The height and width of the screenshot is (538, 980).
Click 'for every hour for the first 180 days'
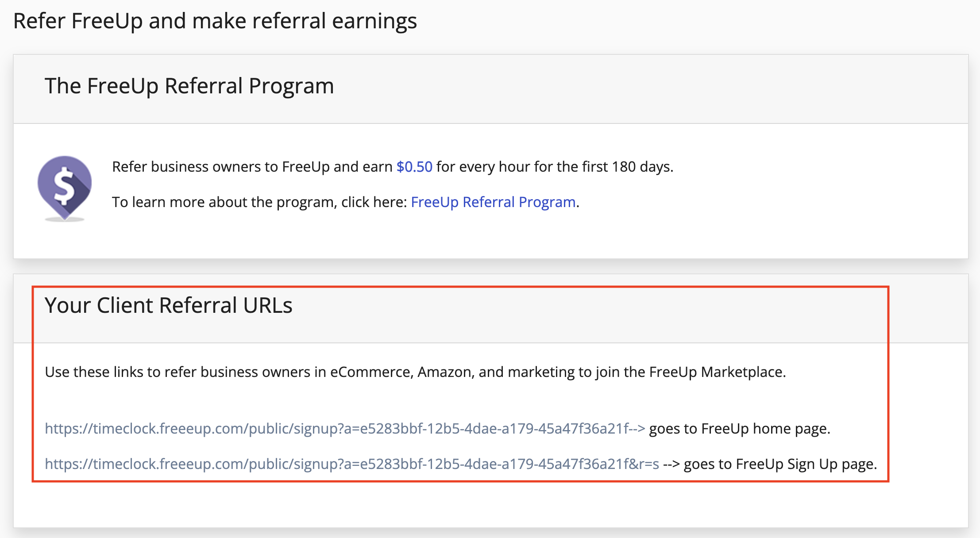[555, 167]
